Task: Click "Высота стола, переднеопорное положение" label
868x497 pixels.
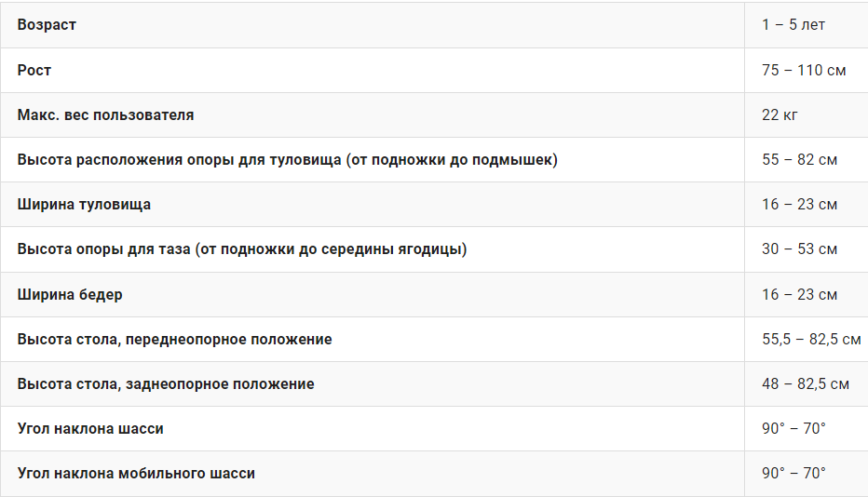Action: tap(174, 340)
